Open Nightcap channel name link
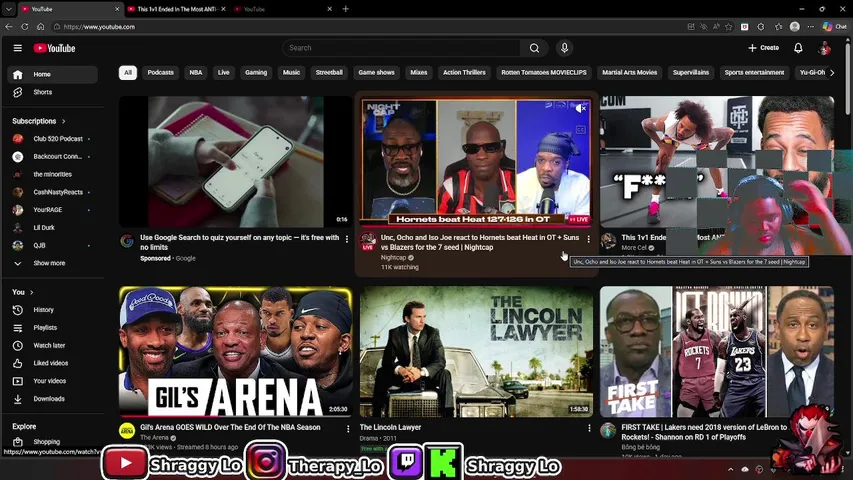853x480 pixels. (393, 257)
